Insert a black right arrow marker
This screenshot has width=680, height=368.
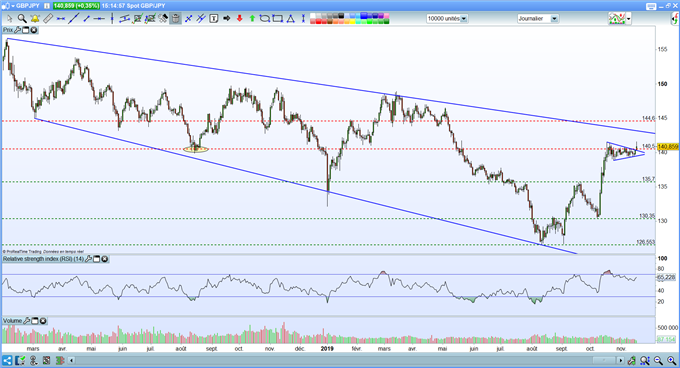226,19
